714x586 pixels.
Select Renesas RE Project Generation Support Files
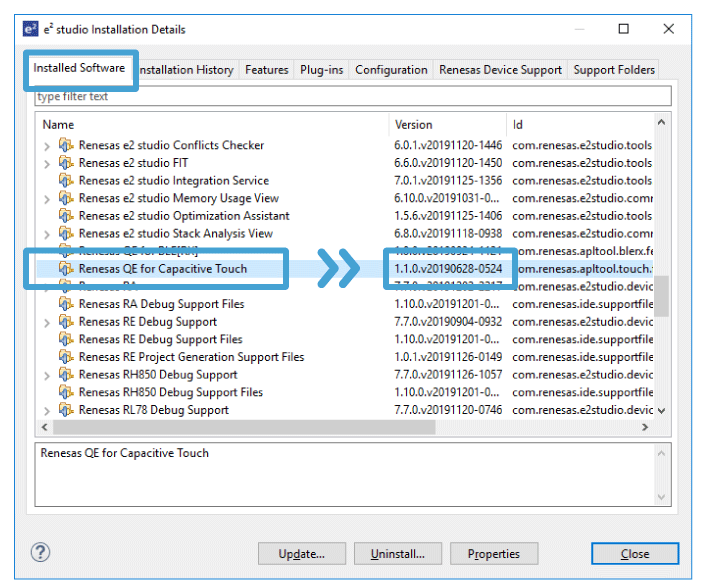click(x=345, y=357)
